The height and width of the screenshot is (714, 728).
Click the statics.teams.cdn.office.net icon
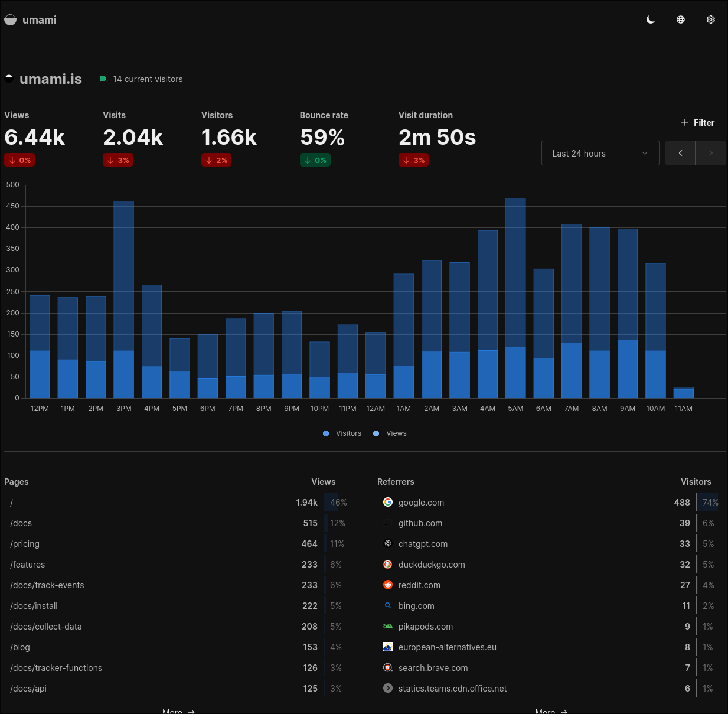[388, 688]
